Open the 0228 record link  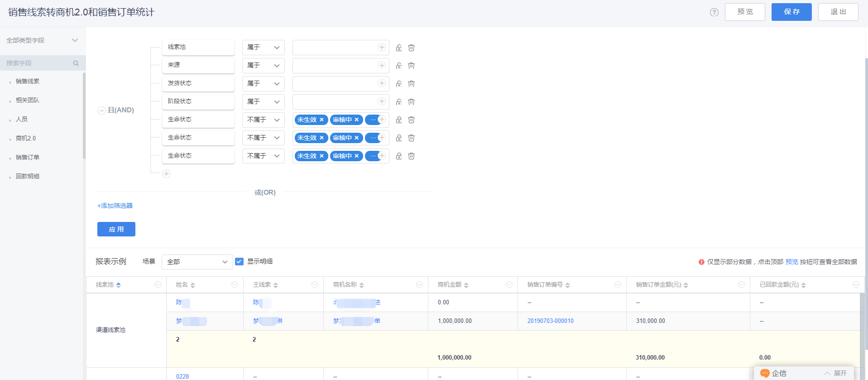point(182,376)
